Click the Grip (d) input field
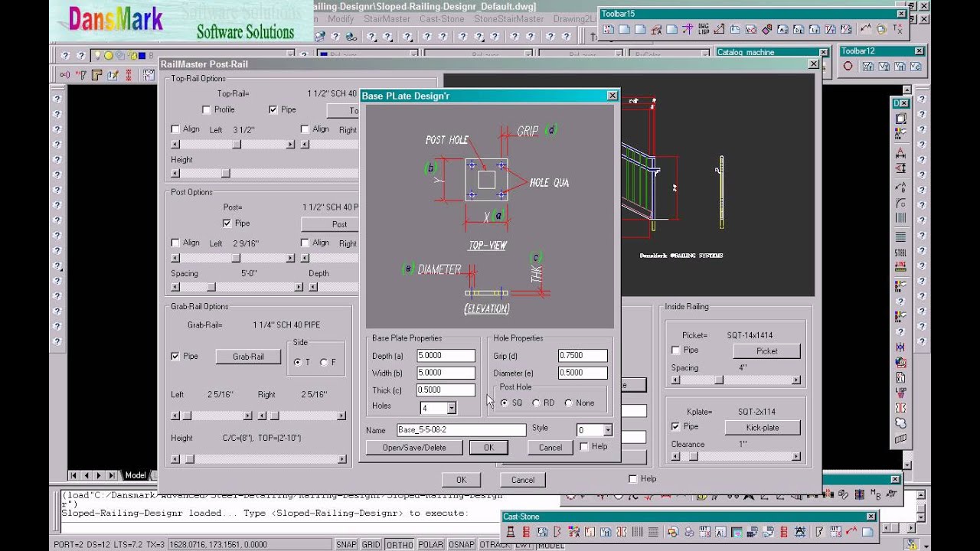Screen dimensions: 980x551 (x=583, y=356)
